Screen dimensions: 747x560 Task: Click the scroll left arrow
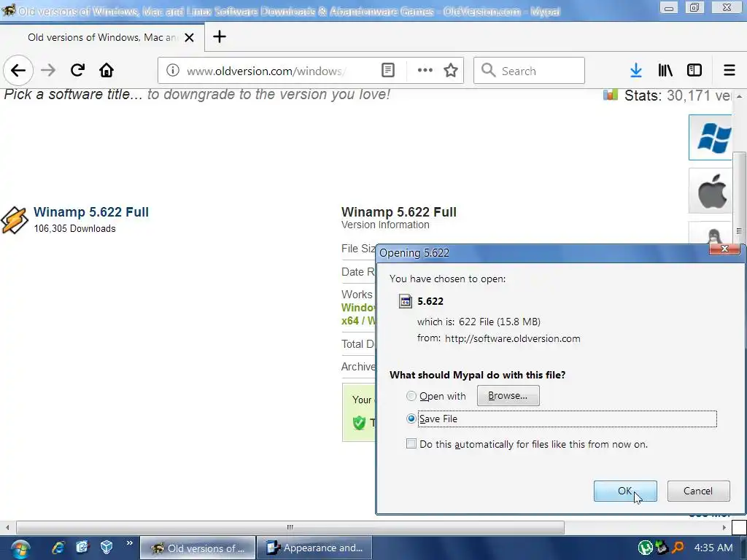tap(7, 527)
